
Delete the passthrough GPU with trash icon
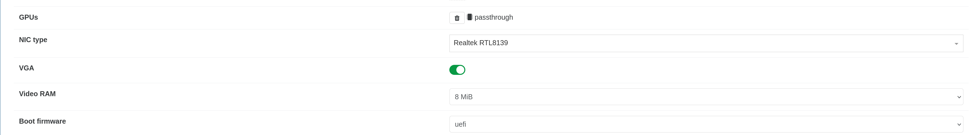(456, 18)
